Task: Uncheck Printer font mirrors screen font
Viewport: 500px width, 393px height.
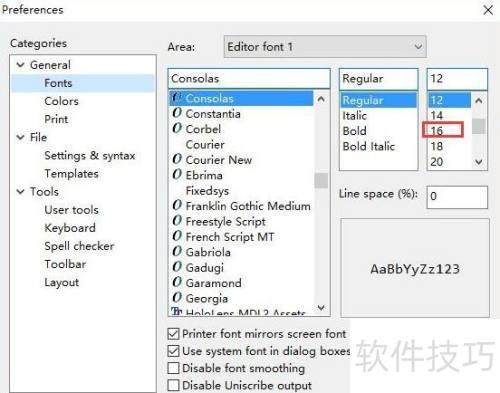Action: pos(173,334)
